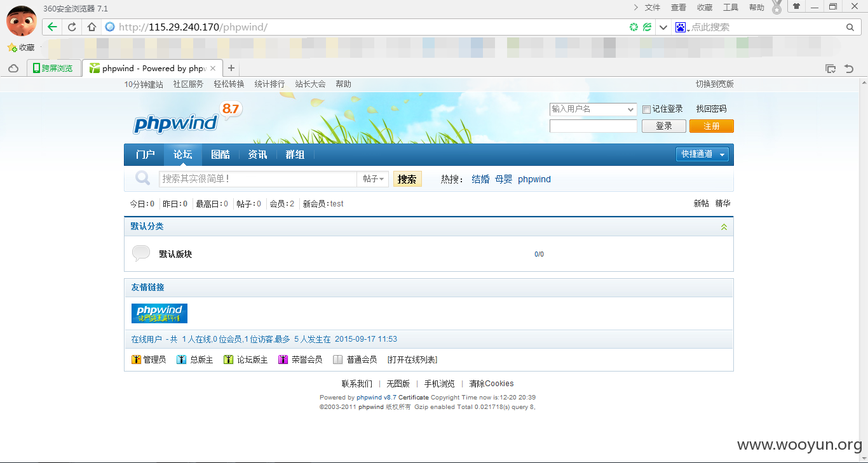Click the forum search magnifier icon
The height and width of the screenshot is (463, 868).
pos(143,178)
